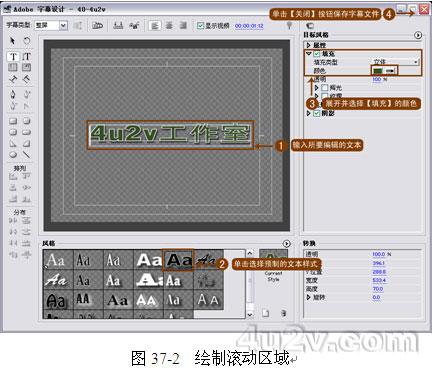Open the Tab Stops ruler icon
The height and width of the screenshot is (371, 432).
coord(118,25)
